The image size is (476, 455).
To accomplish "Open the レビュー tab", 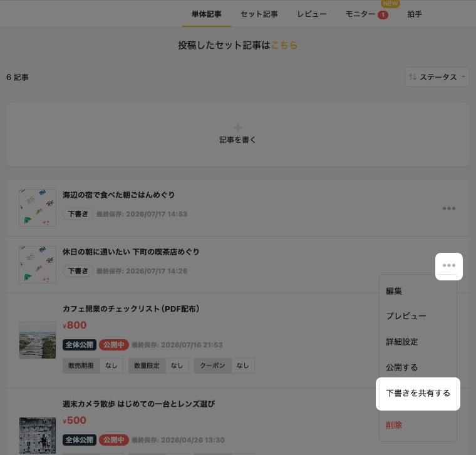I will coord(312,14).
